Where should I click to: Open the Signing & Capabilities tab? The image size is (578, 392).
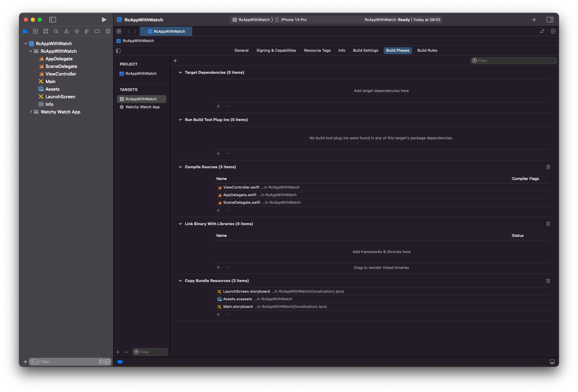276,50
